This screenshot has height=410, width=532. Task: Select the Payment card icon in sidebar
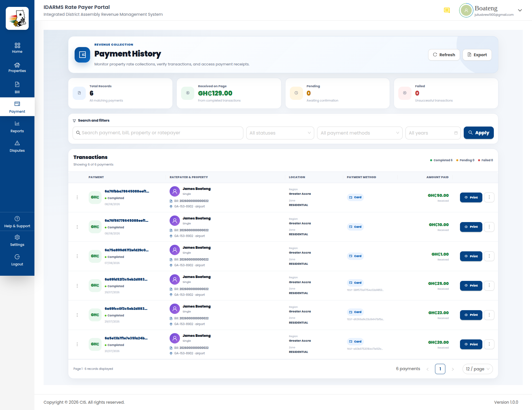coord(17,104)
